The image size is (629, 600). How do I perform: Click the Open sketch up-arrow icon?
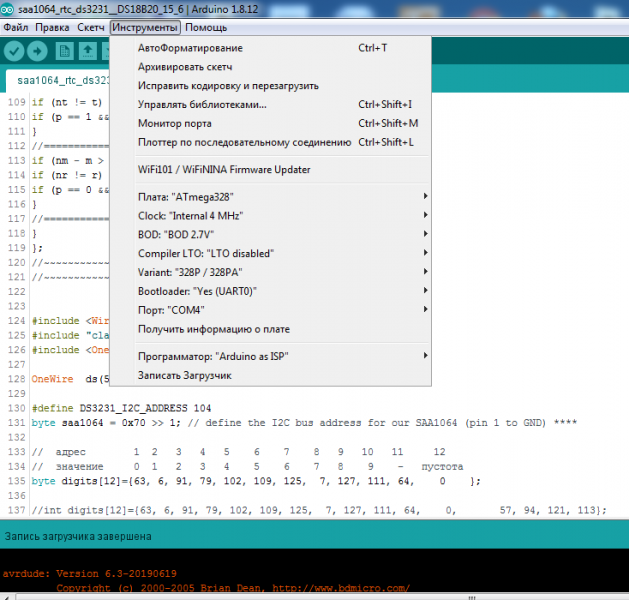pyautogui.click(x=88, y=51)
